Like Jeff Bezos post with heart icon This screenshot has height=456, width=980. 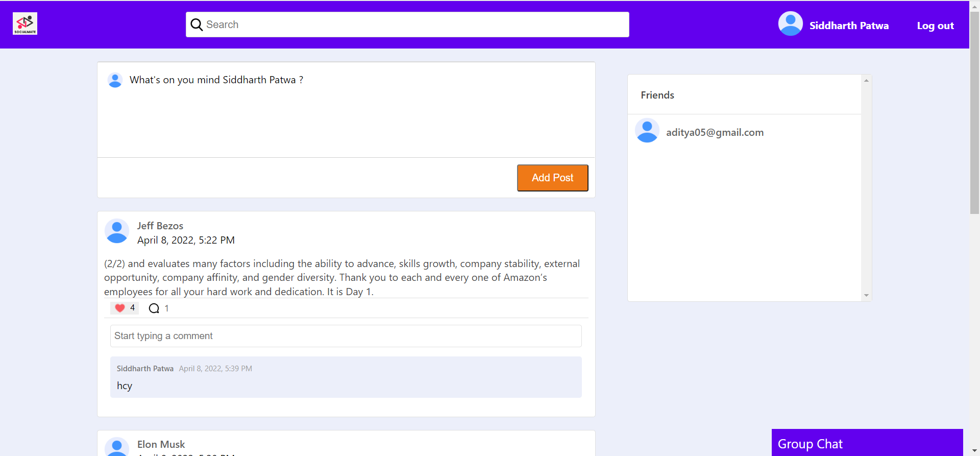pyautogui.click(x=120, y=308)
